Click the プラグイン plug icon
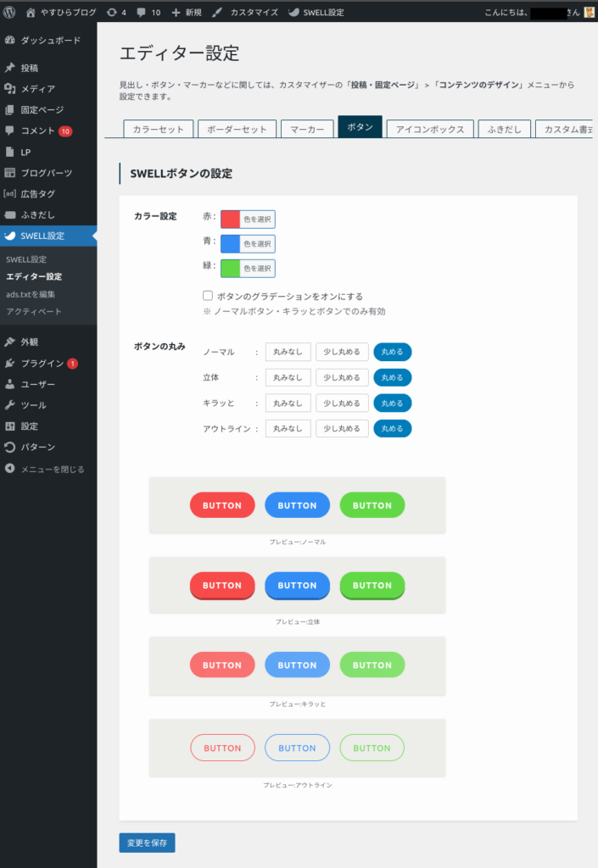This screenshot has width=598, height=868. click(10, 363)
